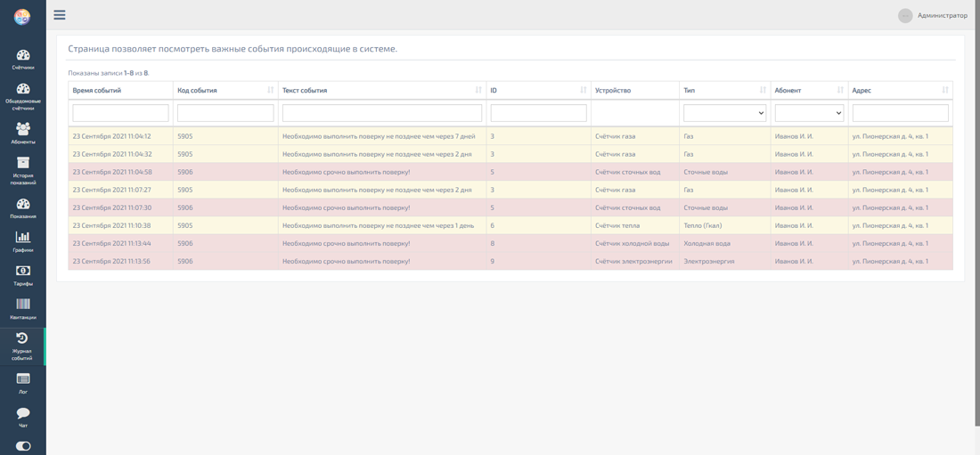Open Общедомовые счётчики in sidebar
The width and height of the screenshot is (980, 455).
point(23,94)
